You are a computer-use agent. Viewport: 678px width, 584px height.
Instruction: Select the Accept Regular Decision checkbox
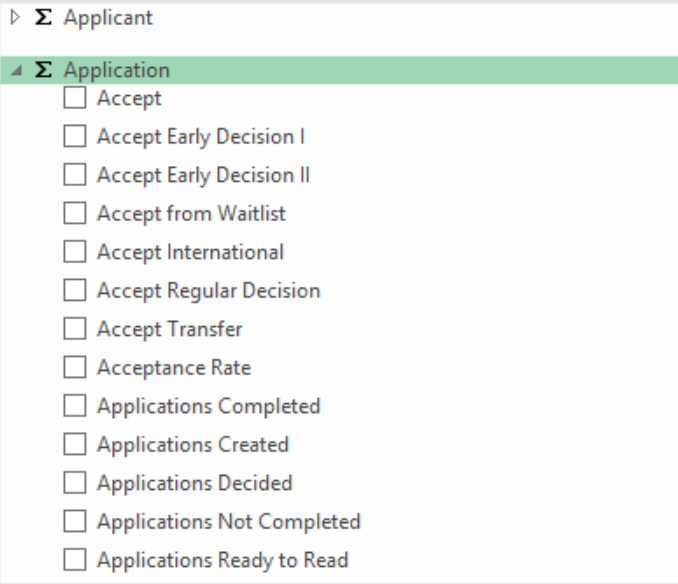75,290
